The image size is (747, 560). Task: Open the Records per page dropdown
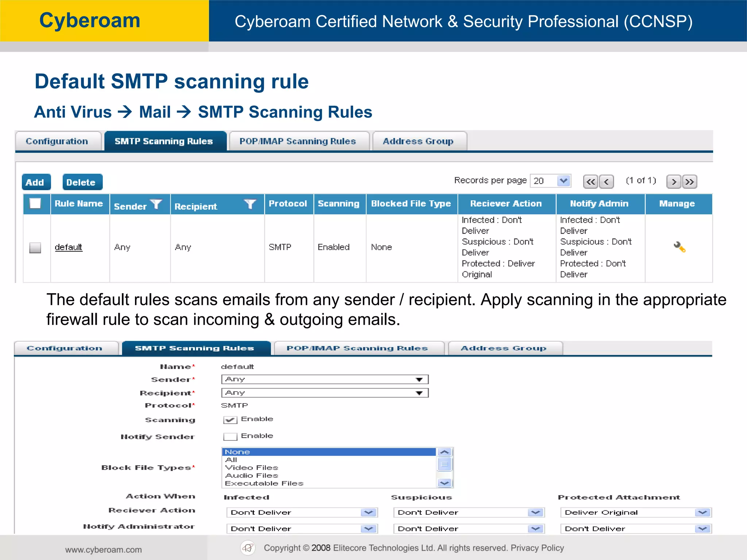550,181
